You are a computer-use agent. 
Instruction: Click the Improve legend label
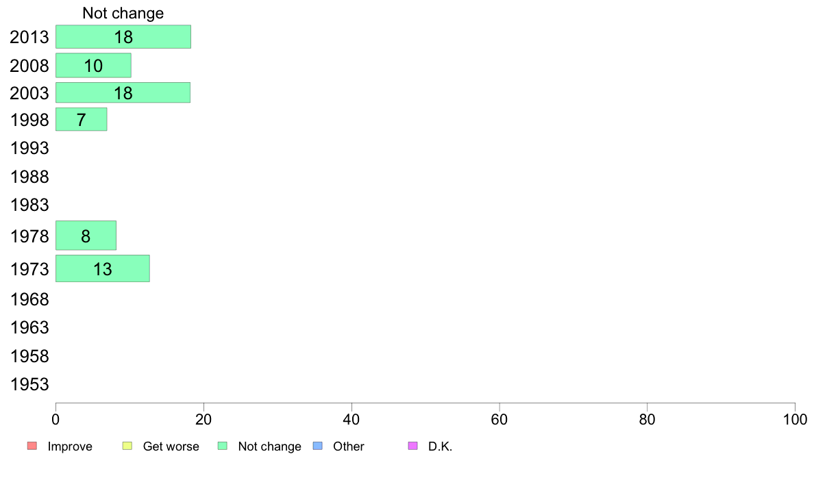click(70, 446)
